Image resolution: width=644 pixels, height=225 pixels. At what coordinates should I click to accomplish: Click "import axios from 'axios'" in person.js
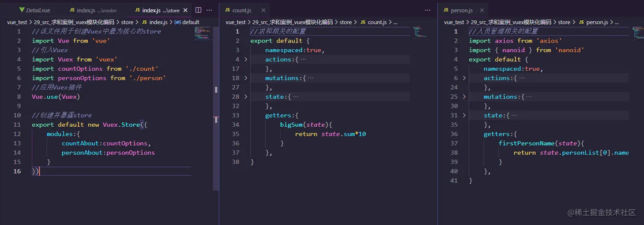click(x=515, y=41)
